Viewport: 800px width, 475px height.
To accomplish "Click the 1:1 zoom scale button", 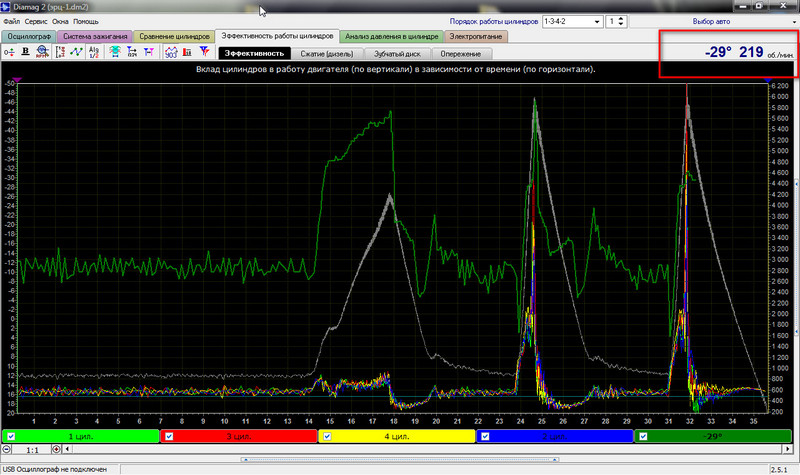I will tap(32, 449).
